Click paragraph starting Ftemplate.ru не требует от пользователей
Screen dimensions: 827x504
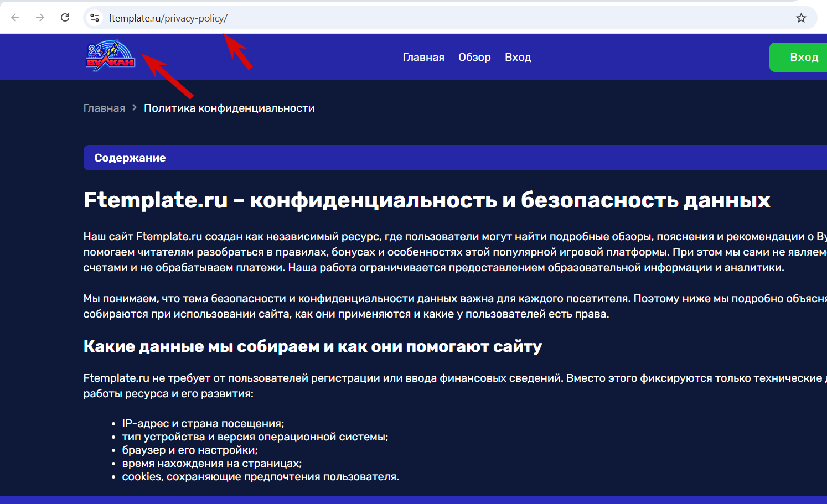pyautogui.click(x=455, y=386)
